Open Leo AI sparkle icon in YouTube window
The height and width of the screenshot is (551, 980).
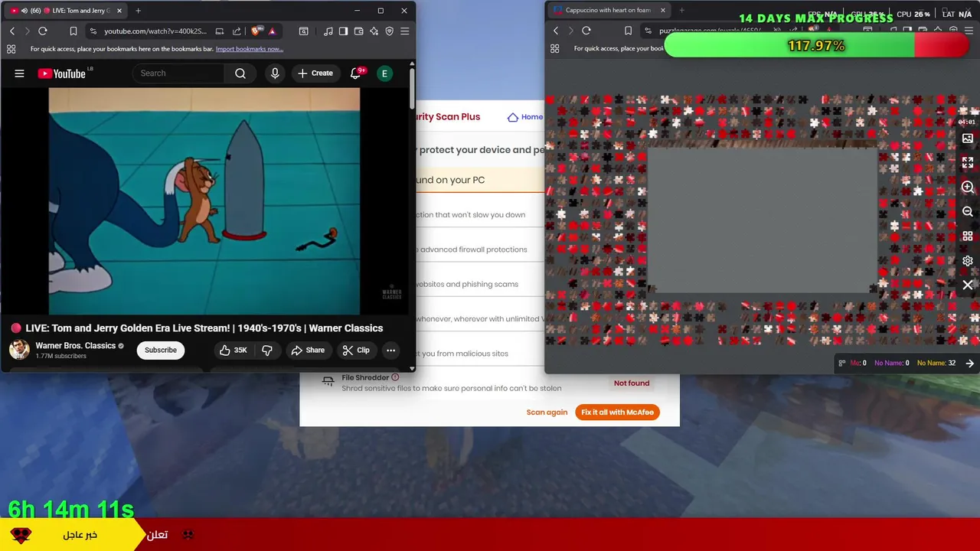pyautogui.click(x=374, y=31)
